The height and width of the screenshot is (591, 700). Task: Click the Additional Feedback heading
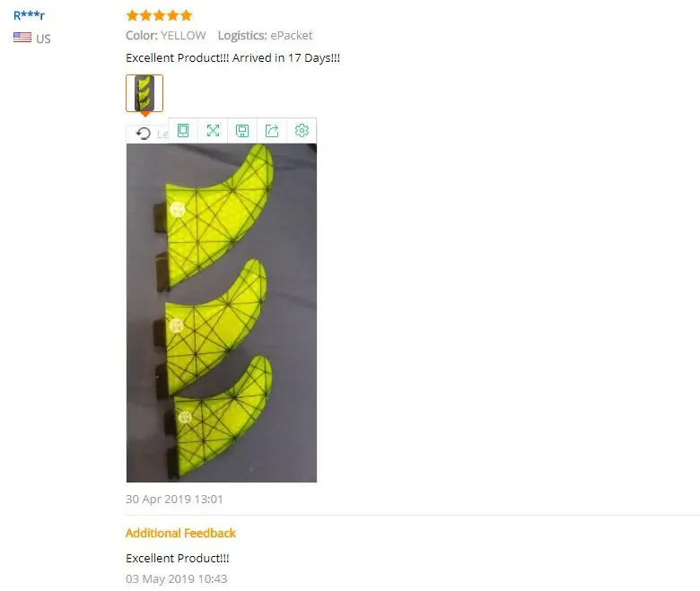(x=180, y=533)
